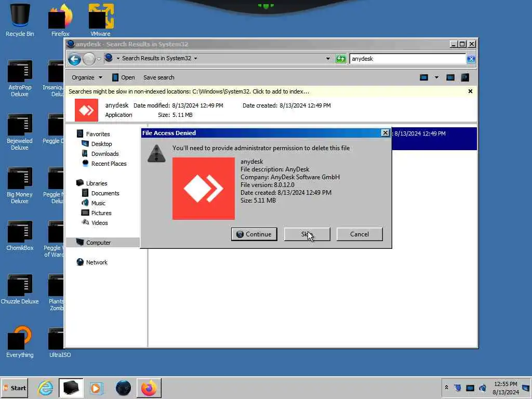
Task: Click the Explorer taskbar button
Action: click(x=71, y=388)
